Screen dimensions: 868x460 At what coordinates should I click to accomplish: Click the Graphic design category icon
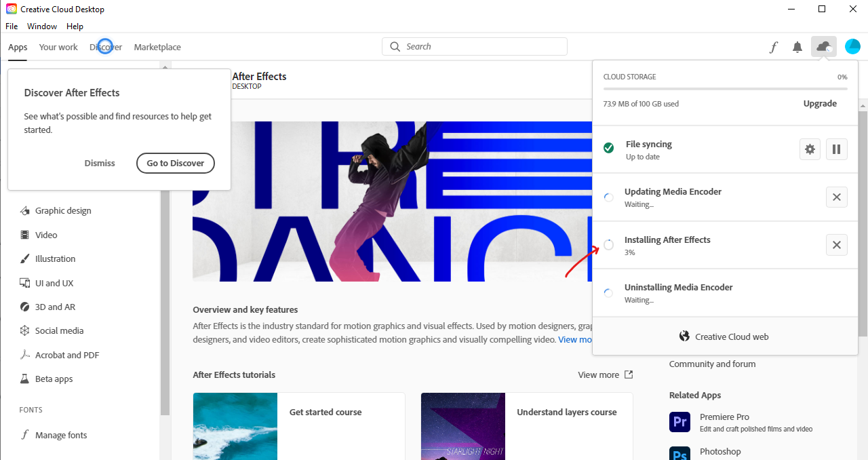click(25, 210)
